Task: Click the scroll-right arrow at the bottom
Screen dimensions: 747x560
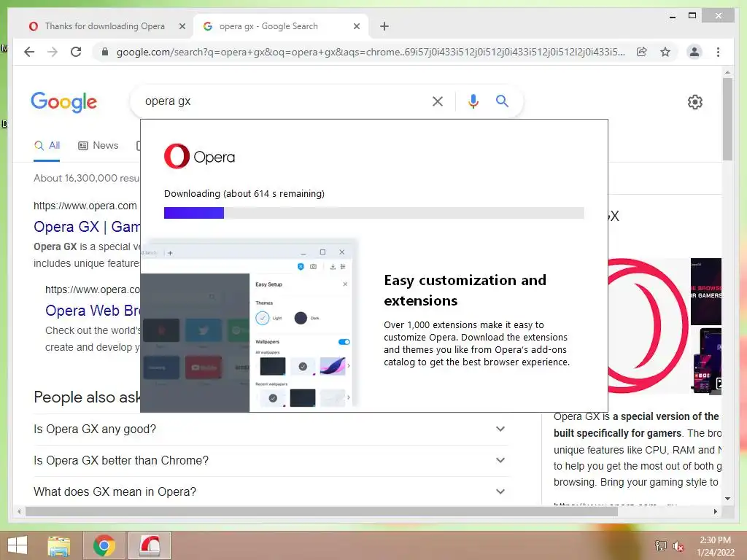Action: 715,511
